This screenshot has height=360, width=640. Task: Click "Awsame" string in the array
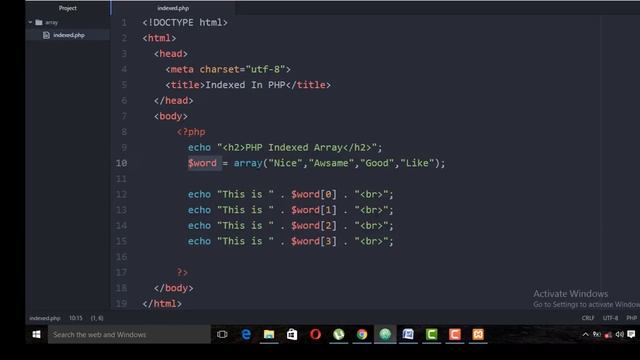[x=331, y=163]
